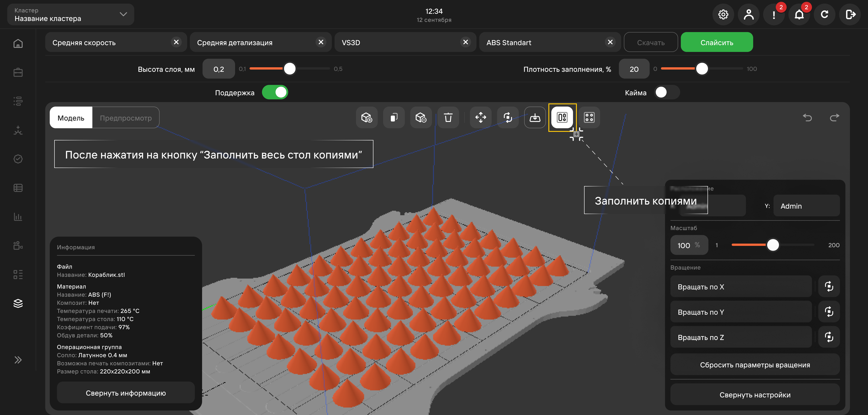The image size is (868, 415).
Task: Select the rotate tool in the toolbar
Action: tap(508, 117)
